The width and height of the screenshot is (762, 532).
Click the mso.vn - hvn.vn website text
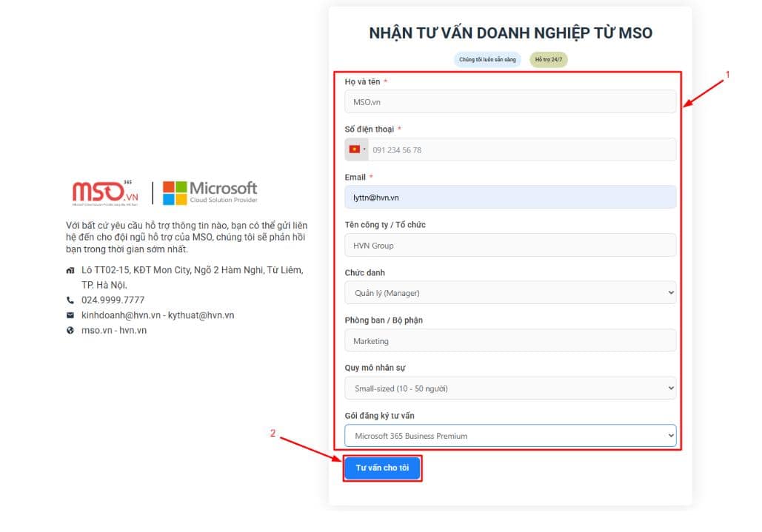114,330
